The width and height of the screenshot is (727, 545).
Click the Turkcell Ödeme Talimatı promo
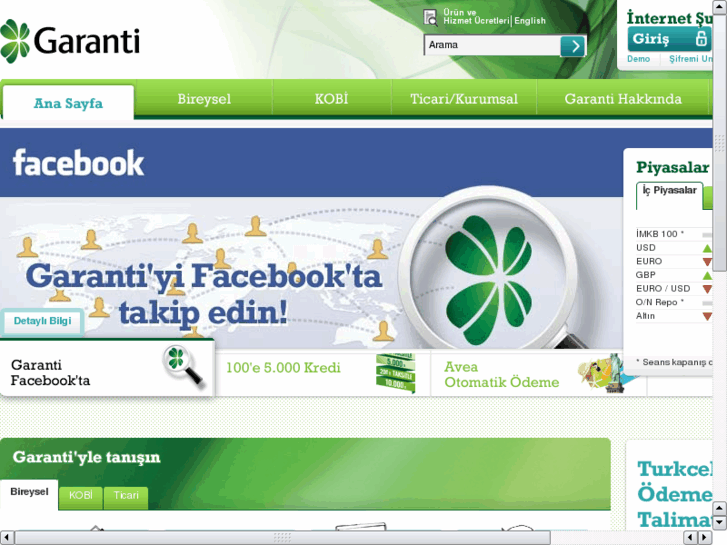(675, 494)
